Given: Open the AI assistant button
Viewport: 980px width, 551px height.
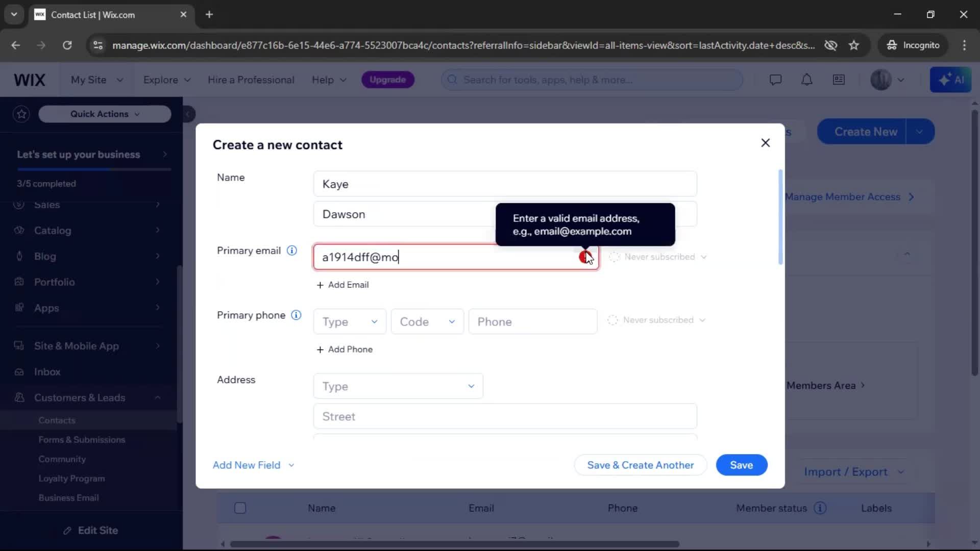Looking at the screenshot, I should point(950,80).
